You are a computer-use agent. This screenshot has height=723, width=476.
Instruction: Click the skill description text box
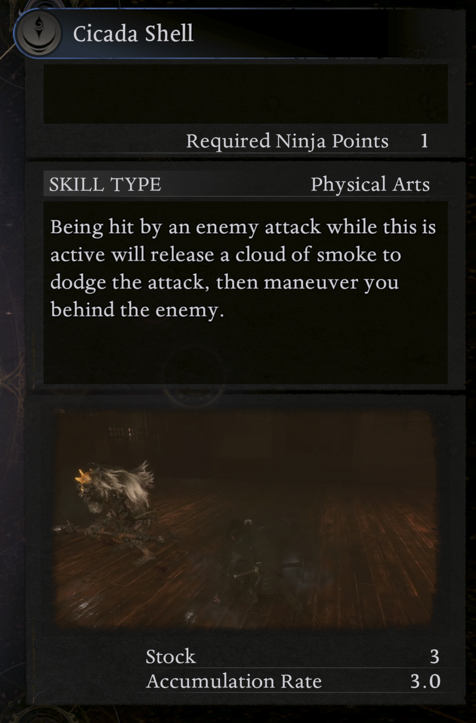tap(245, 292)
